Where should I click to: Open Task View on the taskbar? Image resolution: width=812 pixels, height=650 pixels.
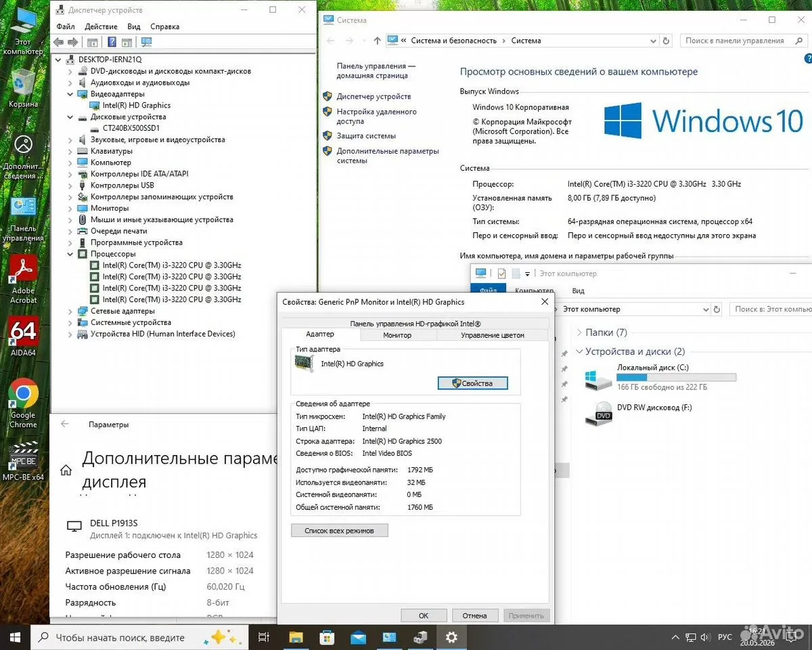pyautogui.click(x=264, y=637)
